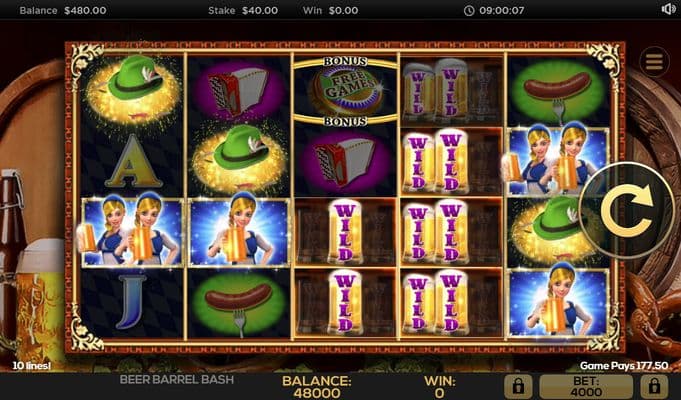
Task: Open the hamburger menu icon
Action: (x=654, y=62)
